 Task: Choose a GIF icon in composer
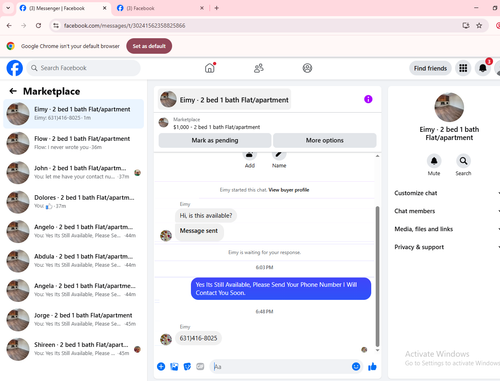[200, 367]
